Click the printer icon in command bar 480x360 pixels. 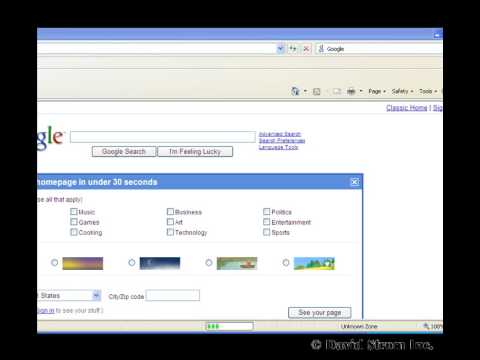pos(351,91)
